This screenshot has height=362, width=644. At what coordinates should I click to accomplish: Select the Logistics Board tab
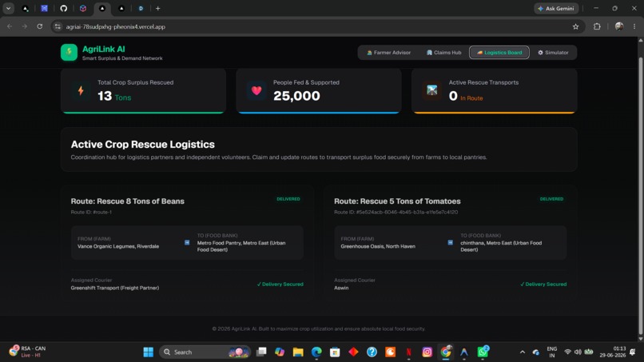499,53
